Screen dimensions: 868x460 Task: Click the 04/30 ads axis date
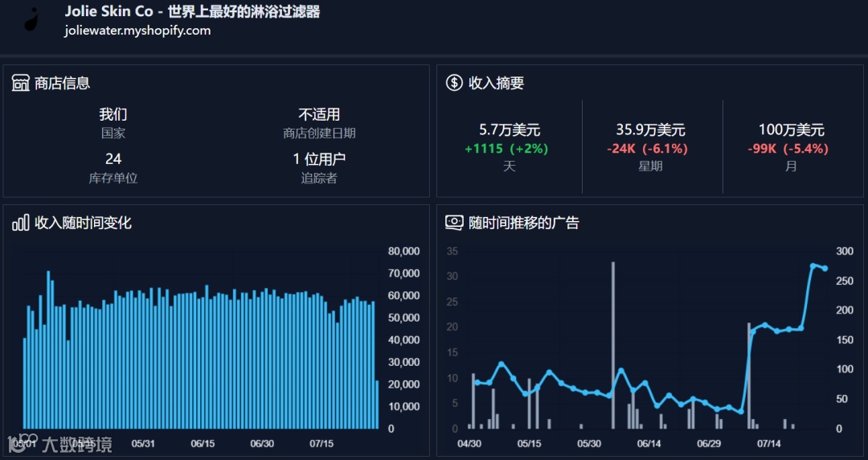pos(469,444)
